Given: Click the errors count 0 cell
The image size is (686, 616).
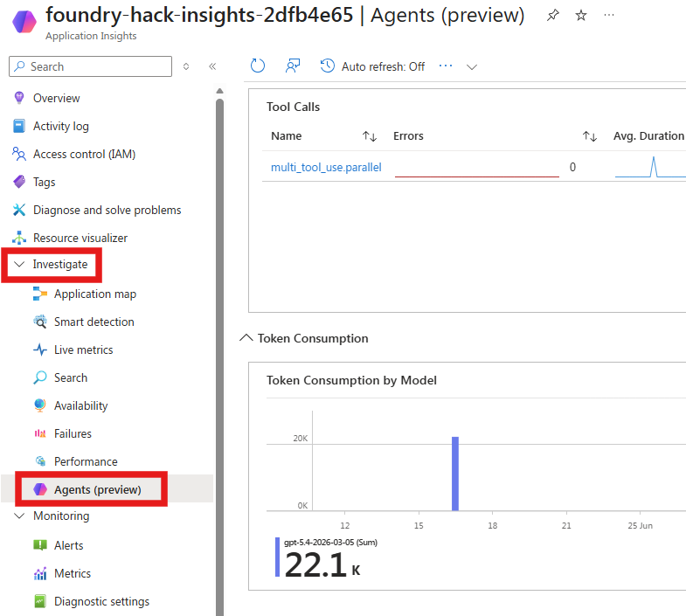Looking at the screenshot, I should [572, 167].
